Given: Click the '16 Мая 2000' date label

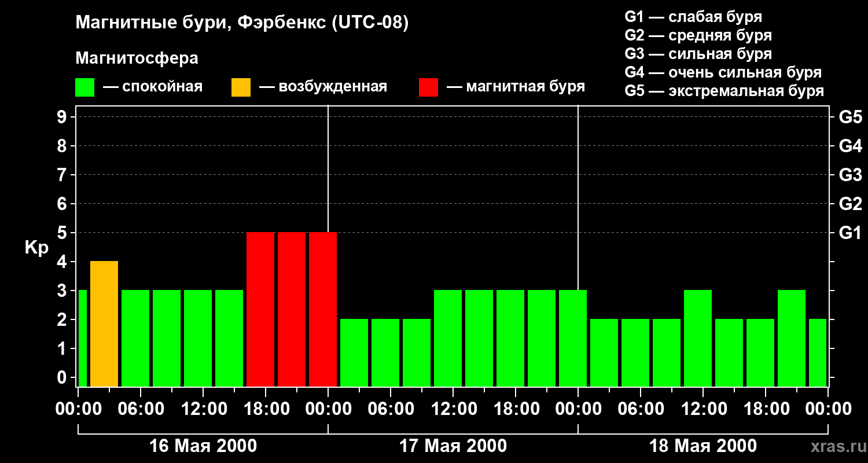Looking at the screenshot, I should 203,446.
